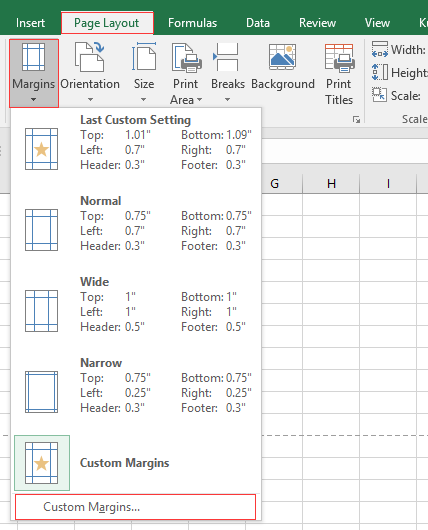Click the Background picture icon
Screen dimensions: 428x530
tap(283, 57)
